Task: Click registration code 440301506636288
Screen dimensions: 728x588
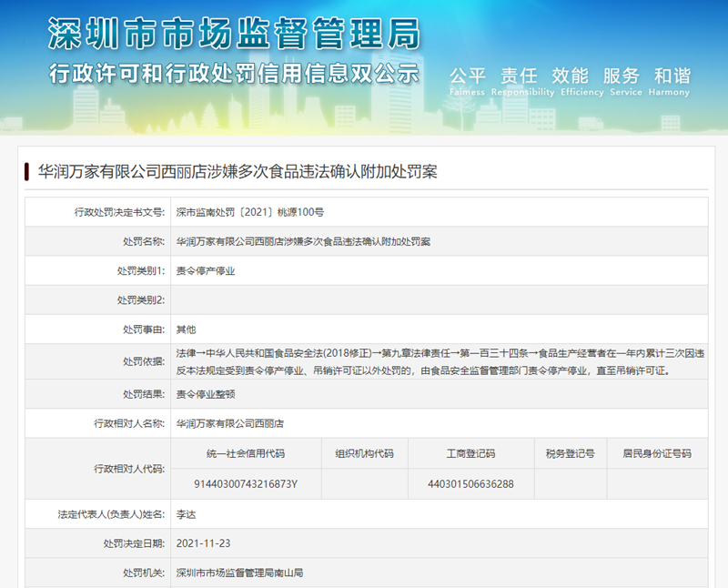Action: (x=470, y=484)
